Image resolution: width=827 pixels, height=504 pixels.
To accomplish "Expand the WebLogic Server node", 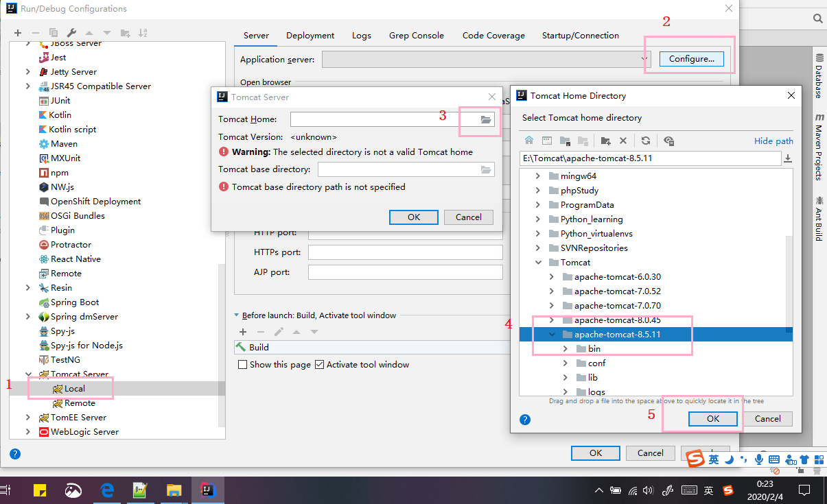I will coord(27,432).
